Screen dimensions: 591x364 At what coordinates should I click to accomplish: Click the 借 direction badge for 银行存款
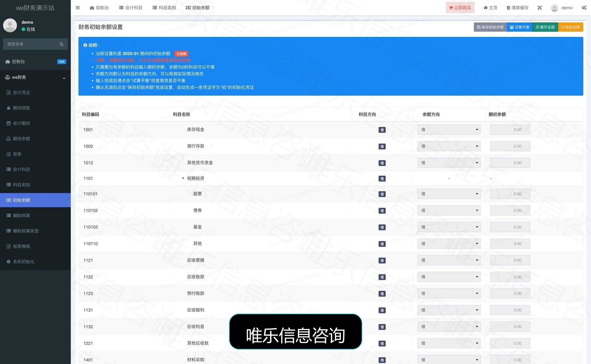382,146
